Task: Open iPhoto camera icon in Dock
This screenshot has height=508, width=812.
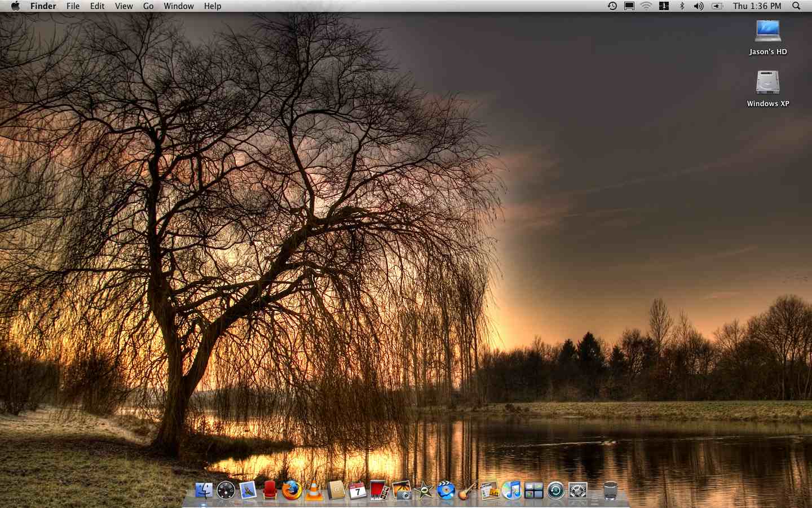Action: (401, 491)
